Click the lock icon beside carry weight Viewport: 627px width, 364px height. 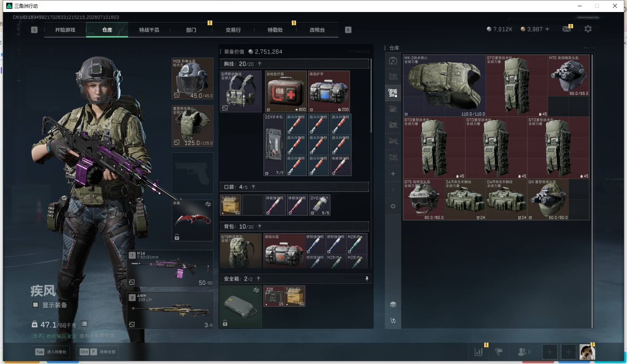coord(35,324)
